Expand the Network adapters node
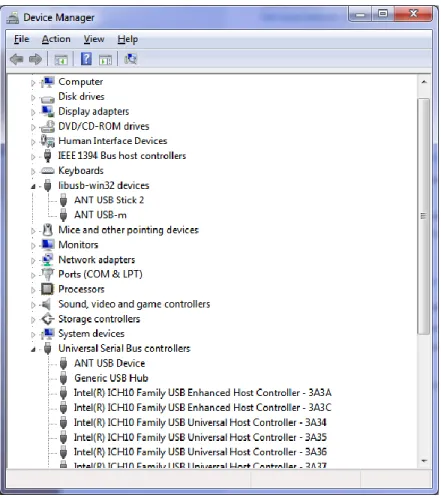Viewport: 441px width, 498px height. tap(33, 261)
